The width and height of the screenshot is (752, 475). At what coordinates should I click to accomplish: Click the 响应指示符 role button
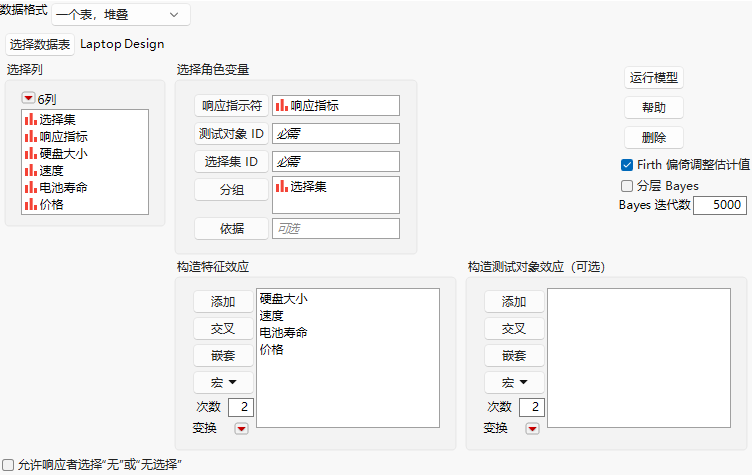232,106
